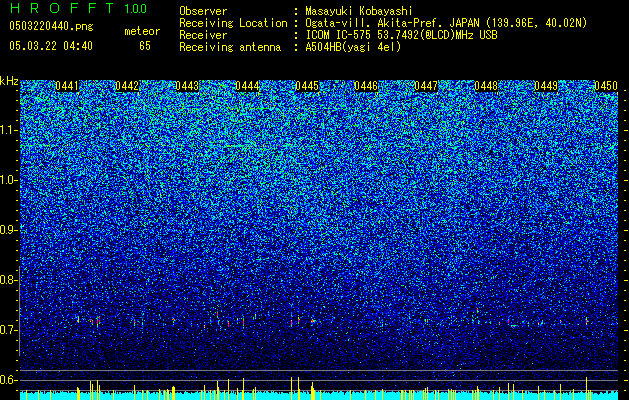
Task: Click the meteor count 65
Action: (145, 46)
